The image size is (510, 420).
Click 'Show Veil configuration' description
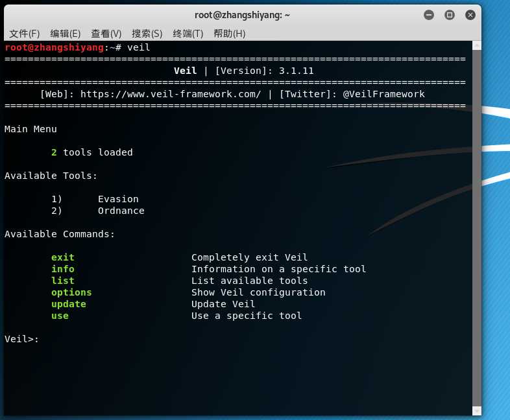point(258,293)
